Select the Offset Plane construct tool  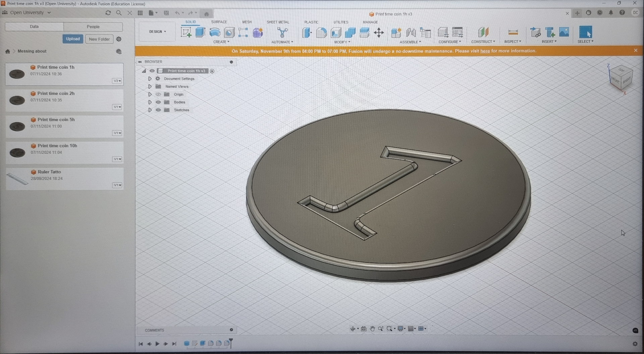pyautogui.click(x=483, y=33)
